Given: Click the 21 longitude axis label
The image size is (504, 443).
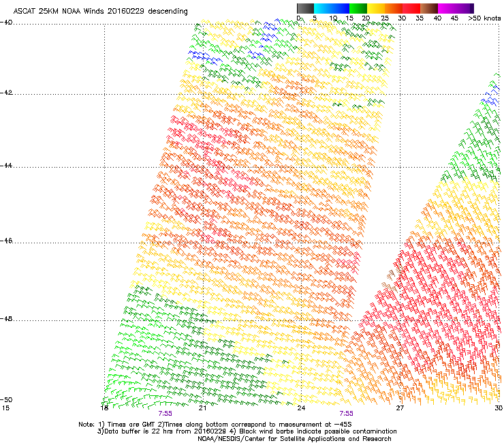Looking at the screenshot, I should pos(202,408).
